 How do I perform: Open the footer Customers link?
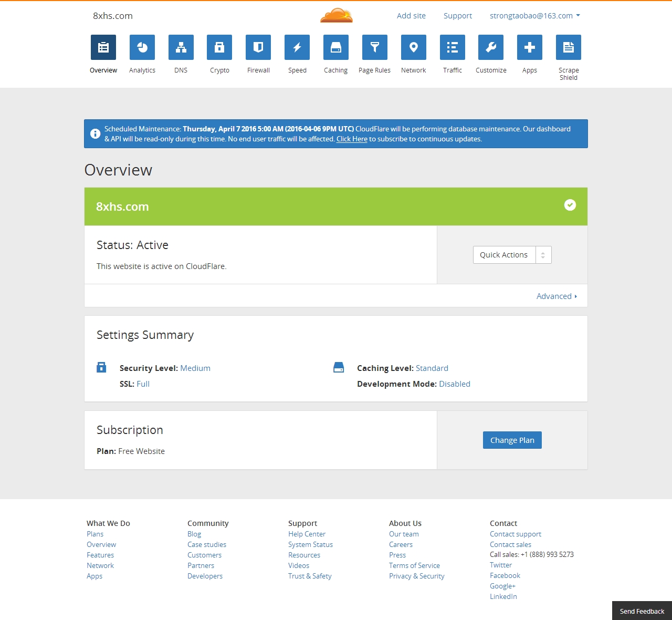205,555
